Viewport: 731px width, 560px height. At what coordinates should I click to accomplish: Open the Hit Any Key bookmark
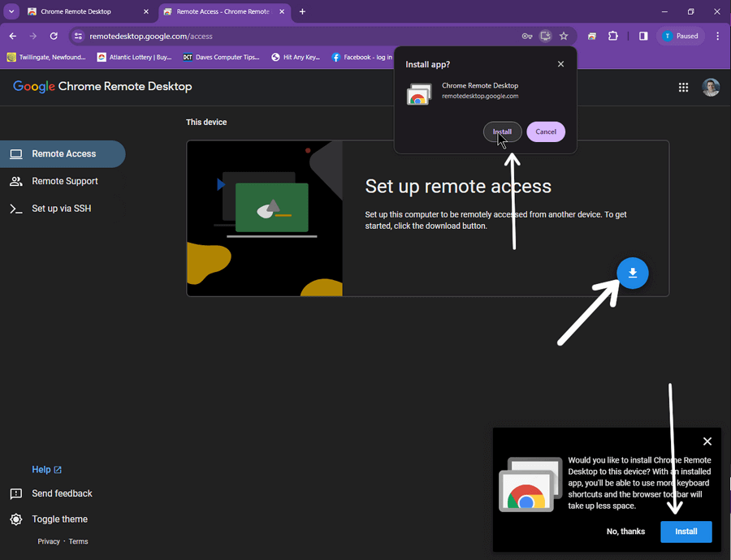click(296, 58)
